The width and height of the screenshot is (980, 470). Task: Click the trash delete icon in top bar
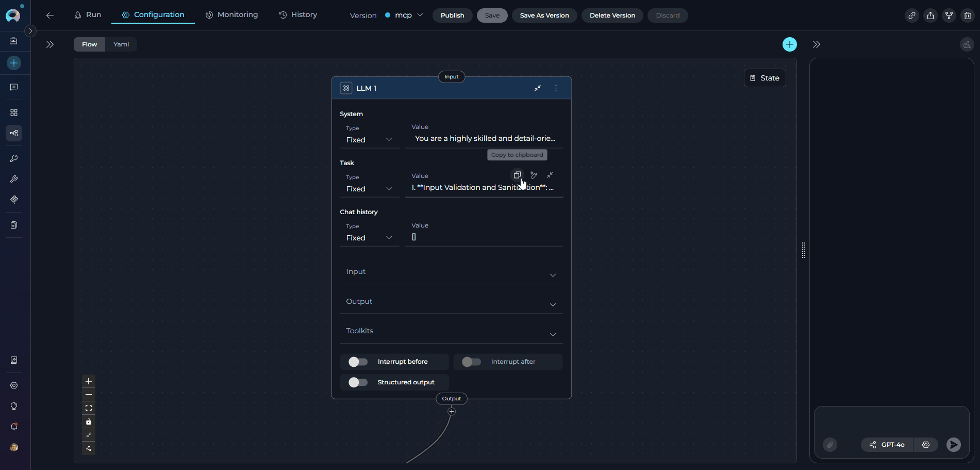(x=968, y=15)
